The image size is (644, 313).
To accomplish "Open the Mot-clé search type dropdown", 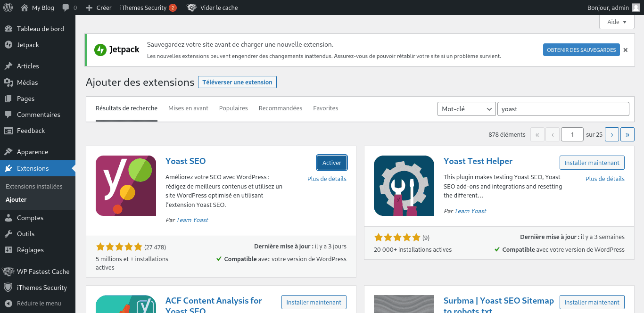I will pos(466,109).
